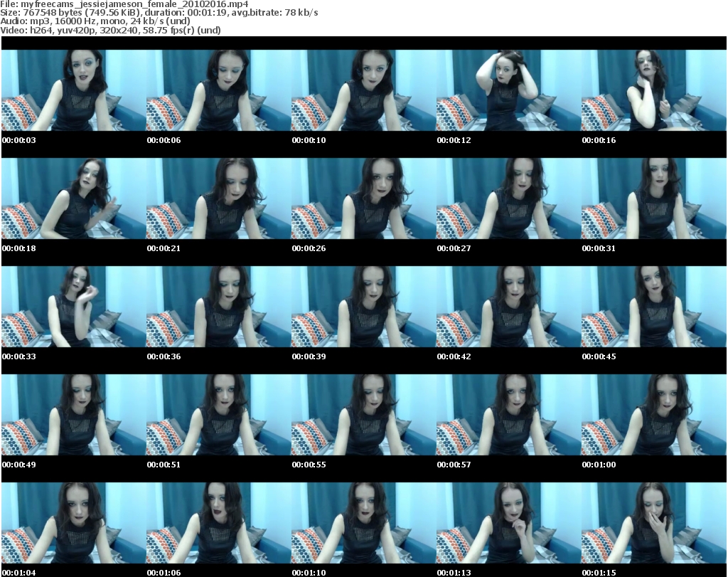Select the thumbnail above timestamp 00:01:15
728x577 pixels.
pyautogui.click(x=654, y=523)
